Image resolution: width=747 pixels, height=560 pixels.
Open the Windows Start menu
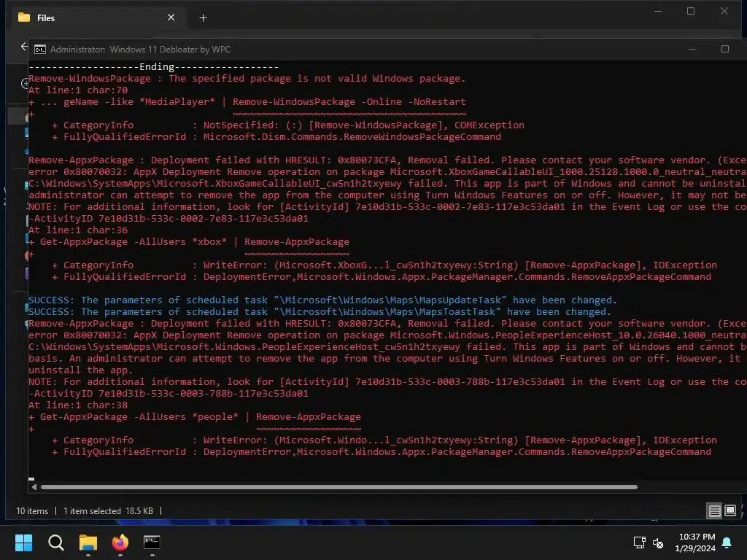23,542
